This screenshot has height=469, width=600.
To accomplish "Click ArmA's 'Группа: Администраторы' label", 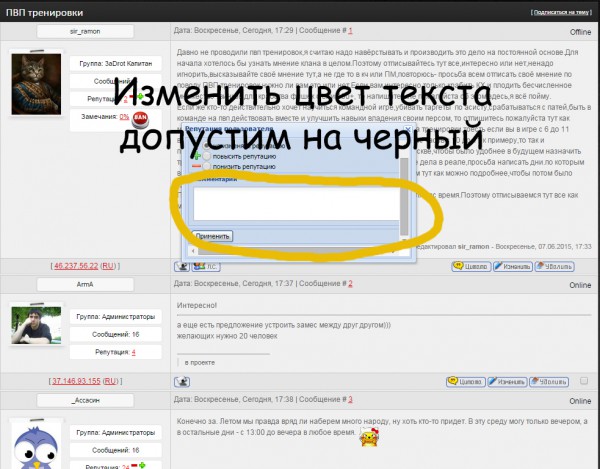I will pos(116,317).
